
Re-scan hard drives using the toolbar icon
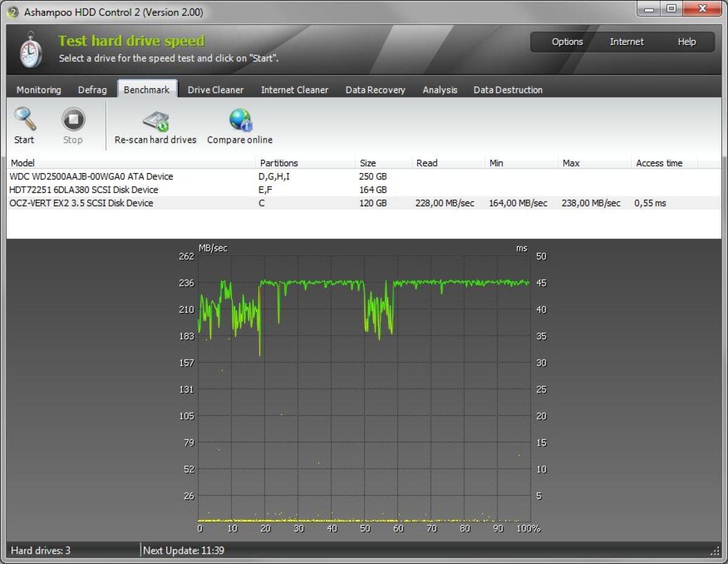(x=155, y=124)
